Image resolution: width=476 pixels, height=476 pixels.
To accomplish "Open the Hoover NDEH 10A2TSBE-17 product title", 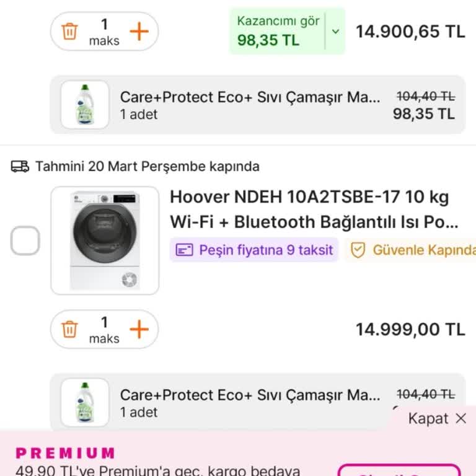I will [x=314, y=209].
